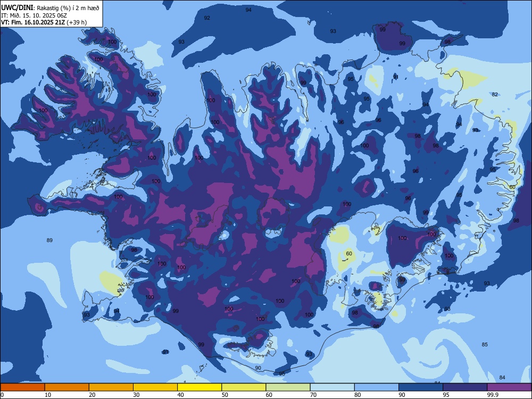
Task: Click the 30–40 golden legend swatch
Action: pos(155,387)
